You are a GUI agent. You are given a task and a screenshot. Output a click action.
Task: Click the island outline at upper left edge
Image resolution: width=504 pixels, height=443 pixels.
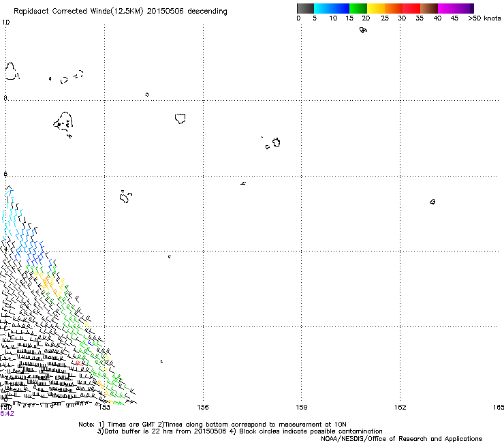[12, 71]
